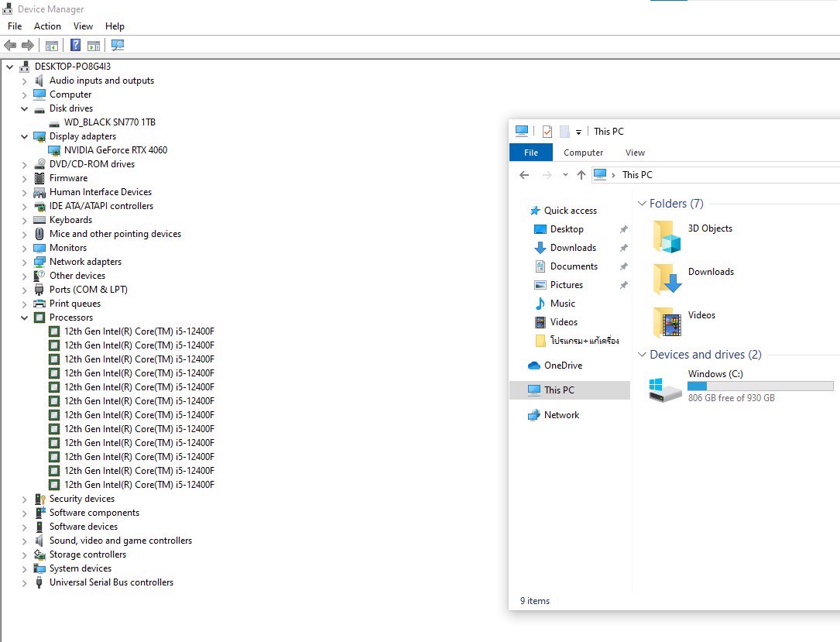Click the Scan for hardware changes toolbar icon
This screenshot has height=642, width=840.
[x=118, y=46]
